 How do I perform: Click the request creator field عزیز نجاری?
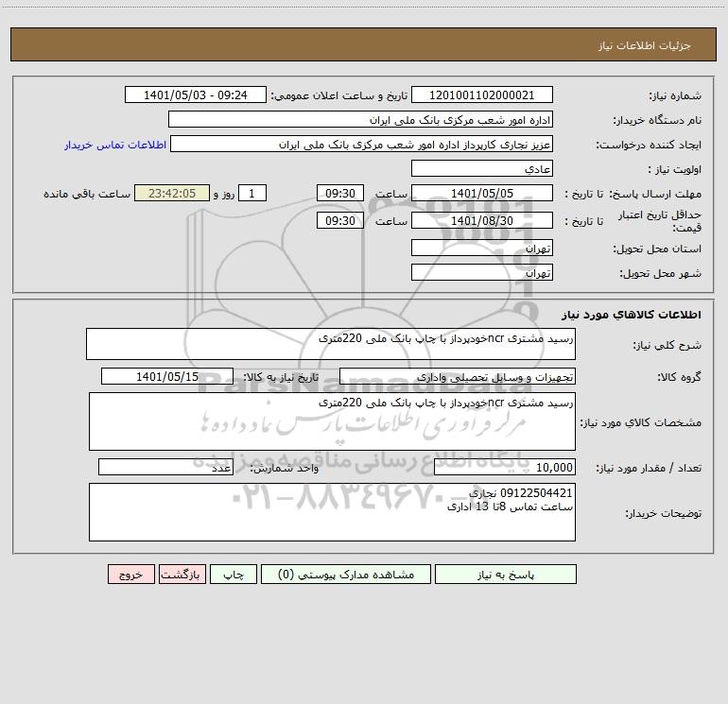coord(362,144)
